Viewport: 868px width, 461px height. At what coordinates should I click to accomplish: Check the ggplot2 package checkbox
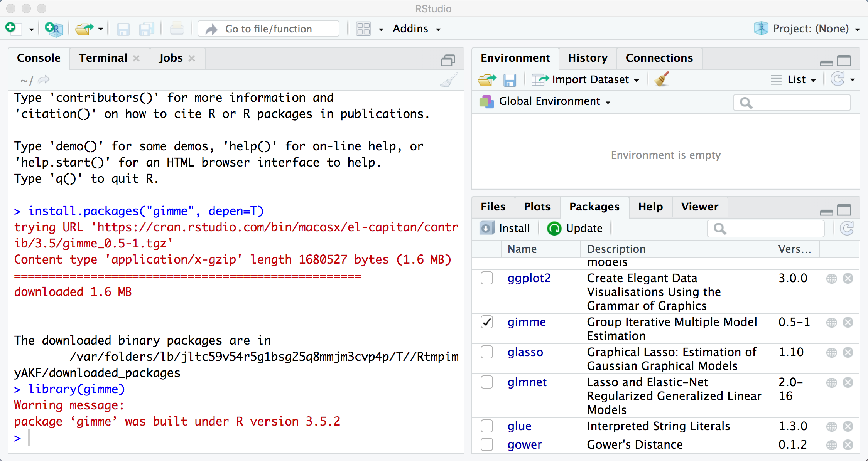[x=487, y=278]
